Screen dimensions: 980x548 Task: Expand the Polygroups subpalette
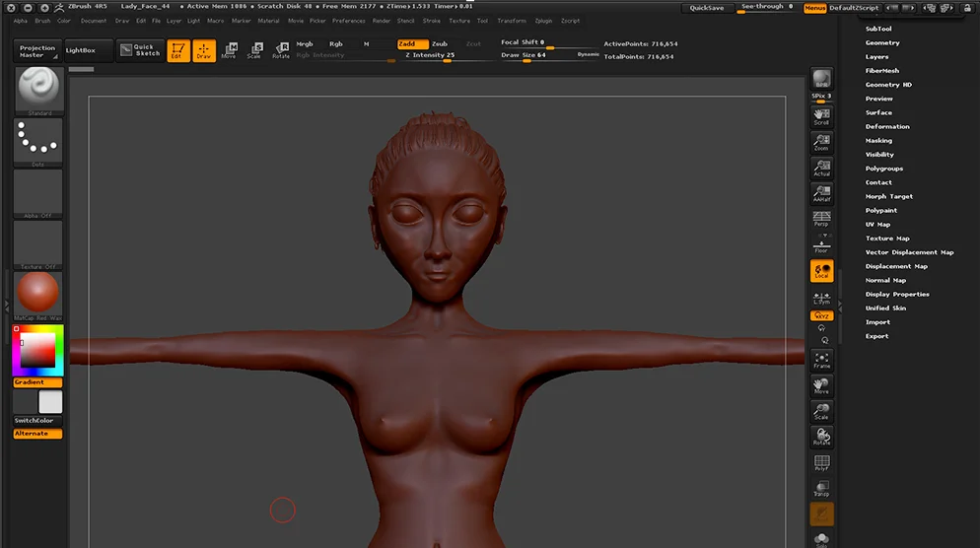pyautogui.click(x=883, y=169)
